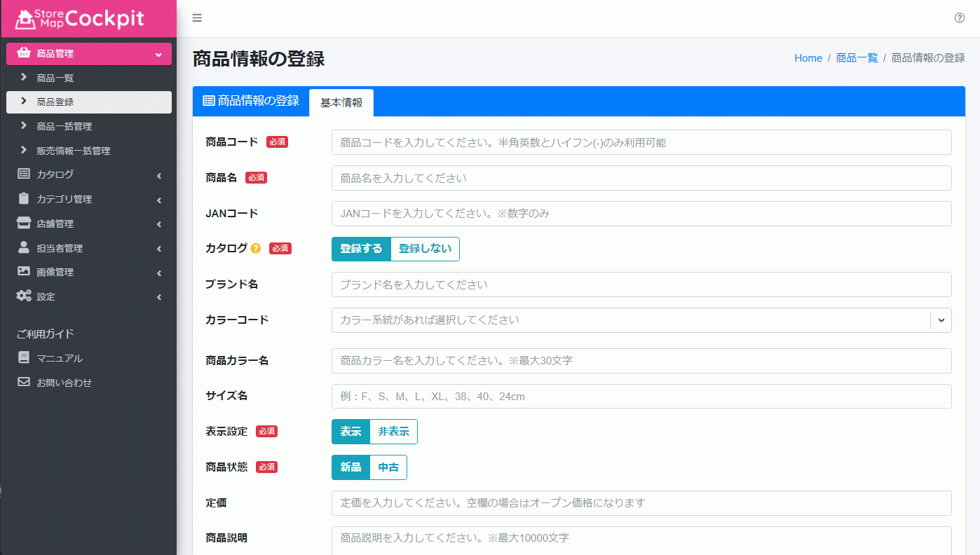Open the help icon in the top right corner
The height and width of the screenshot is (555, 980).
[x=960, y=18]
